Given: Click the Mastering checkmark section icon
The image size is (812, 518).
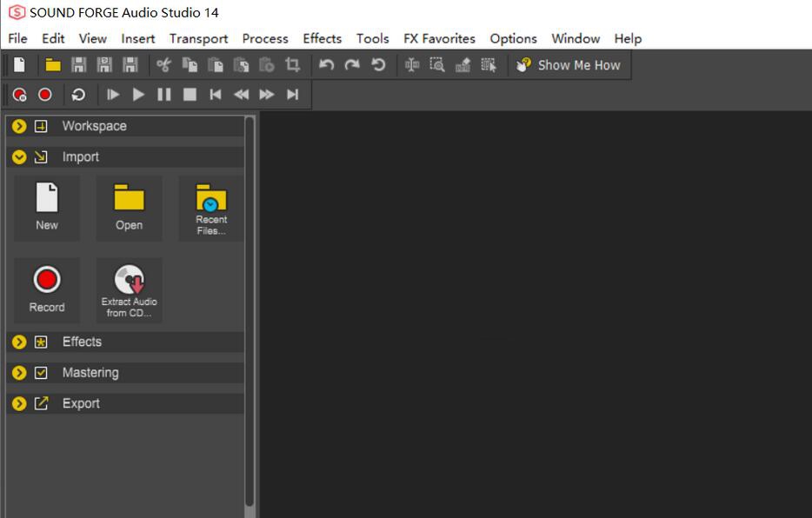Looking at the screenshot, I should click(41, 373).
